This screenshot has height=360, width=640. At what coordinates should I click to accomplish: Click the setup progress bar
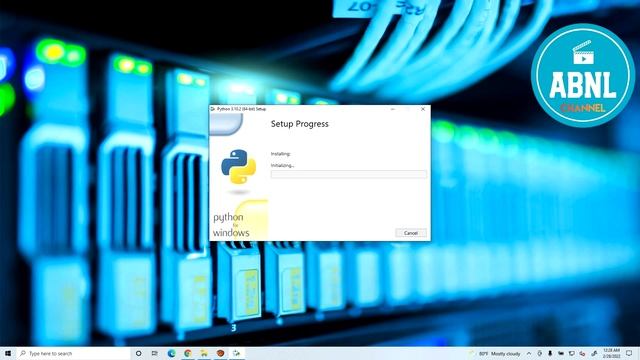click(349, 174)
